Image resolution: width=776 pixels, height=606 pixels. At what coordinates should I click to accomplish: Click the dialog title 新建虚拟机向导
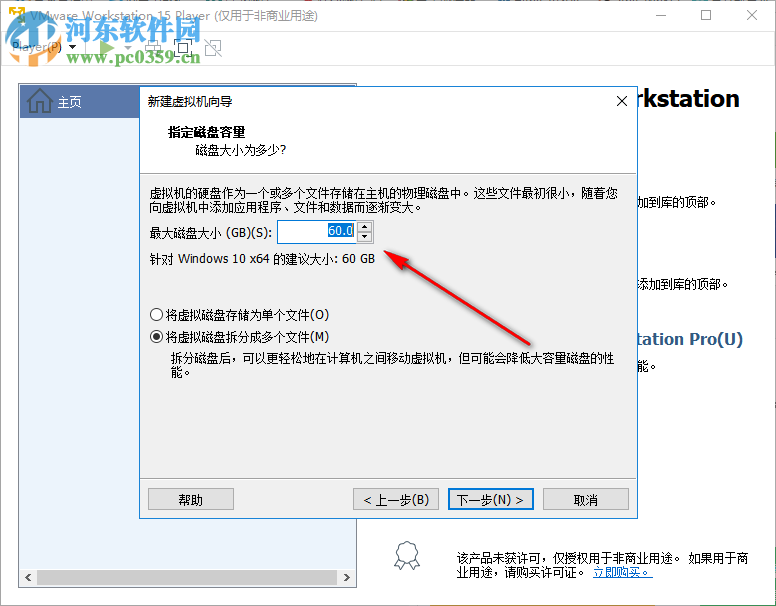point(190,101)
